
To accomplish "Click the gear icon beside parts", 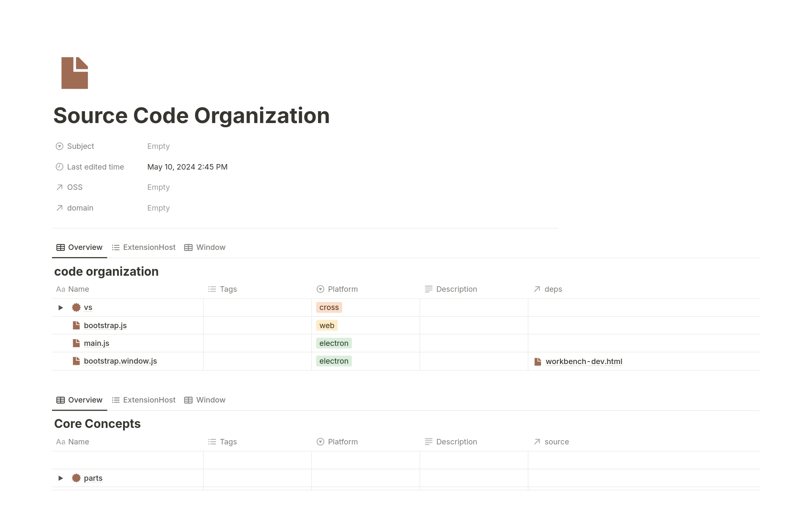I will [76, 478].
